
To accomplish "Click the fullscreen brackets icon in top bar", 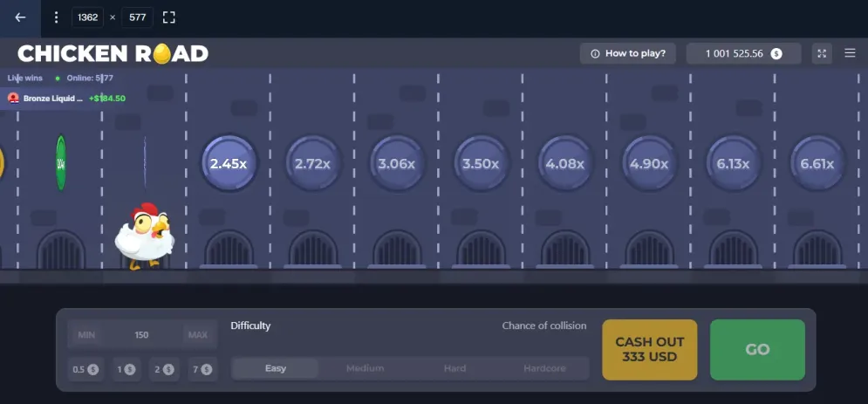I will pos(169,17).
